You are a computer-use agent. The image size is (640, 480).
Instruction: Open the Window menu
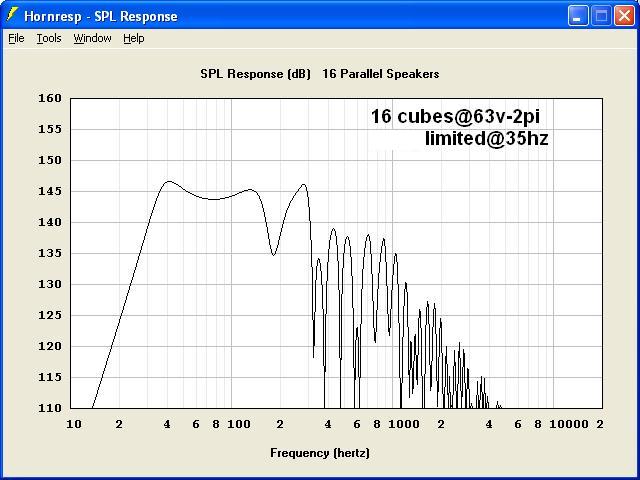point(93,38)
